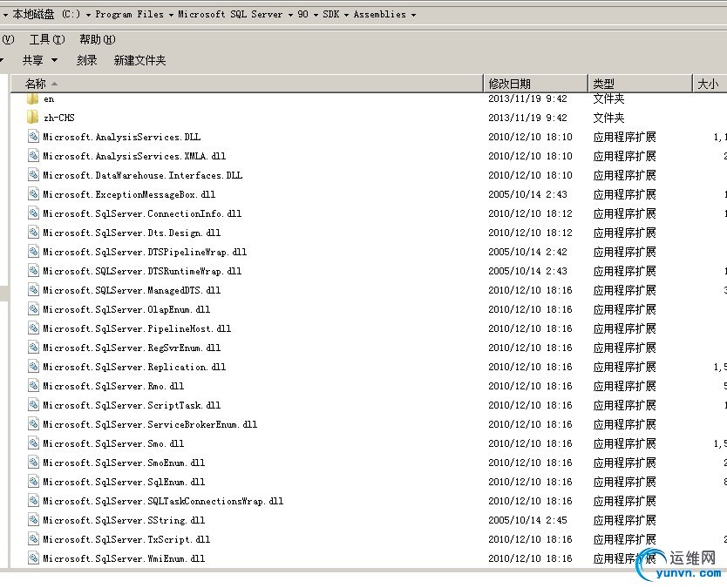Select Microsoft.AnalysisServices.XMLA.dll file icon
Screen dimensions: 727x588
[33, 156]
